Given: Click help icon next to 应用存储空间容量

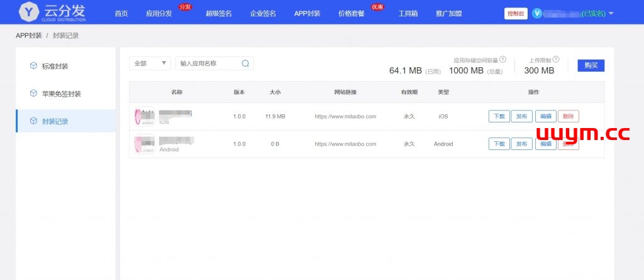Looking at the screenshot, I should (x=503, y=60).
